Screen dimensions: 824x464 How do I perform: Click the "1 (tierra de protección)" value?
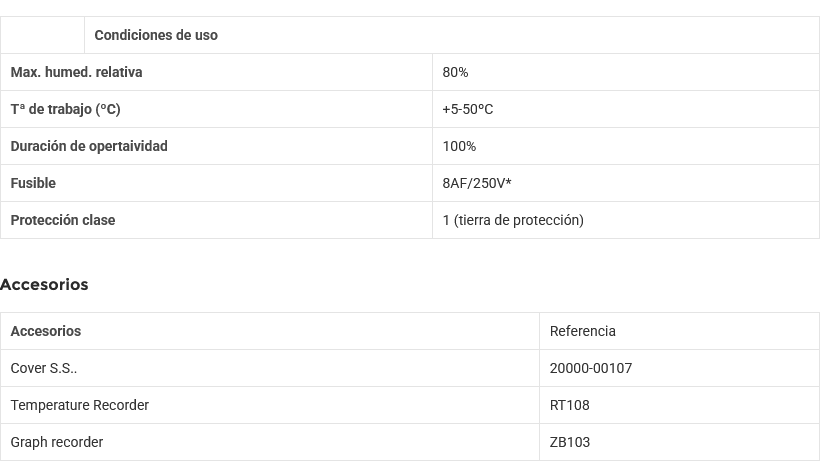point(512,220)
